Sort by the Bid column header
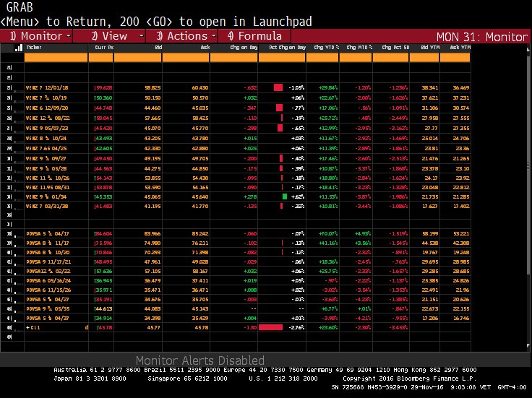The image size is (532, 398). click(x=158, y=48)
